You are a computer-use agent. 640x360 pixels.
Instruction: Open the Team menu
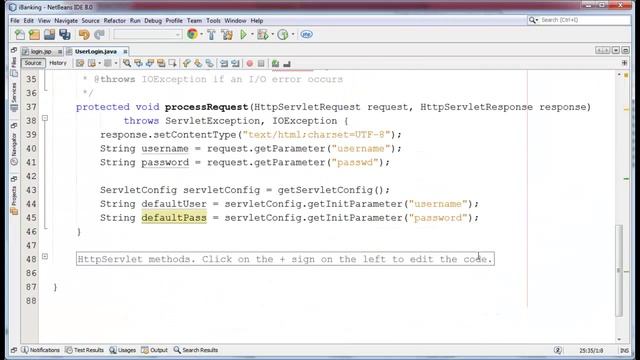194,20
